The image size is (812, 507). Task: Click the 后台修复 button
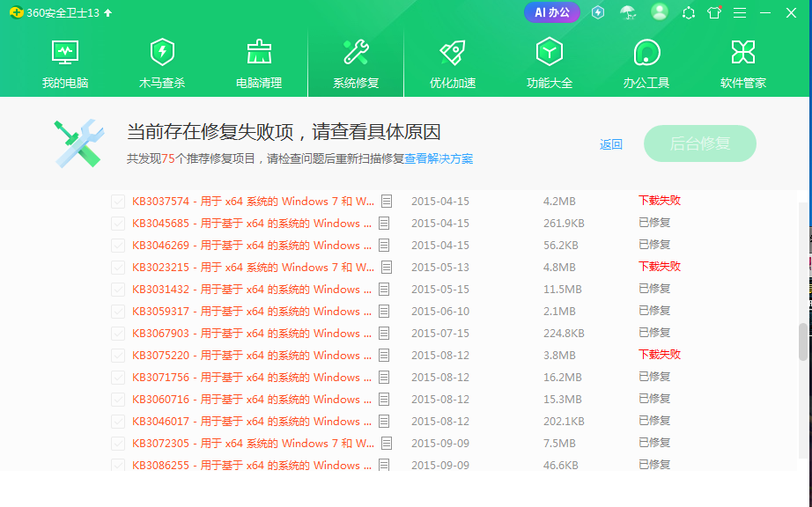(x=700, y=143)
